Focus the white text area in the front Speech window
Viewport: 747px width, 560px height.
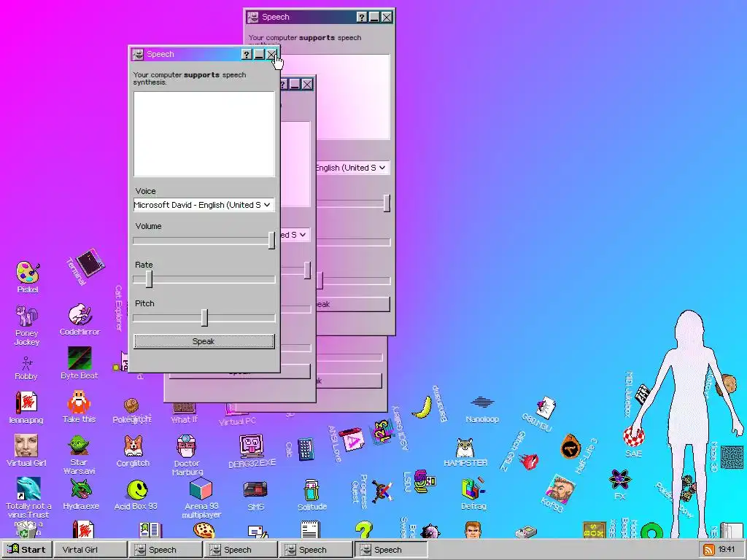204,134
